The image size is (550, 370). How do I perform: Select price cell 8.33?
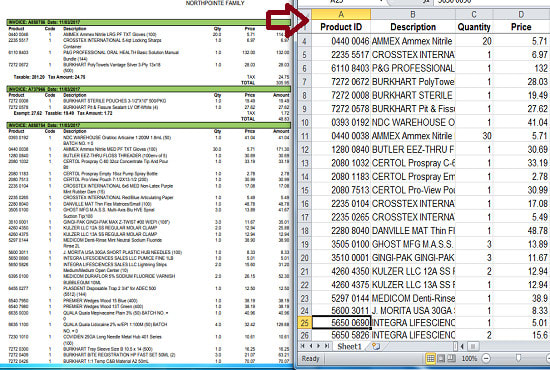tap(521, 311)
